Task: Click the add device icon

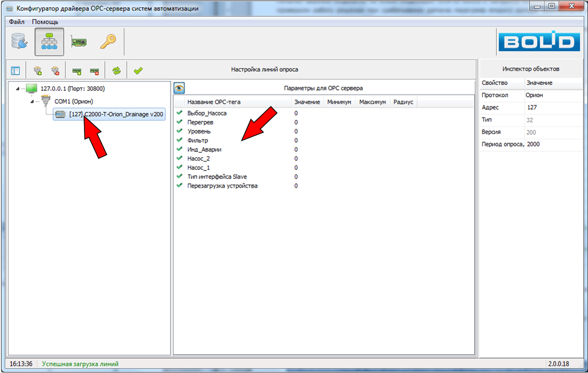Action: coord(77,70)
